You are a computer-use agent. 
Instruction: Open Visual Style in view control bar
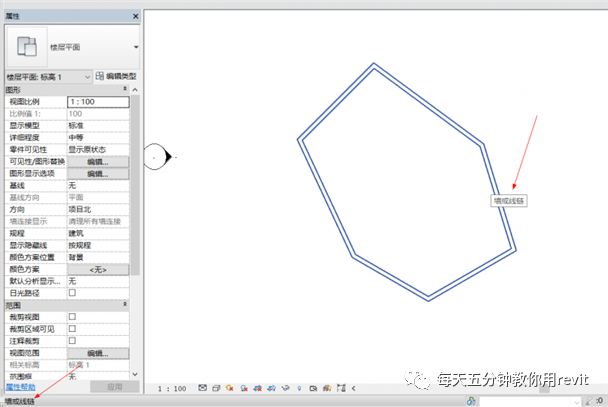pyautogui.click(x=216, y=388)
